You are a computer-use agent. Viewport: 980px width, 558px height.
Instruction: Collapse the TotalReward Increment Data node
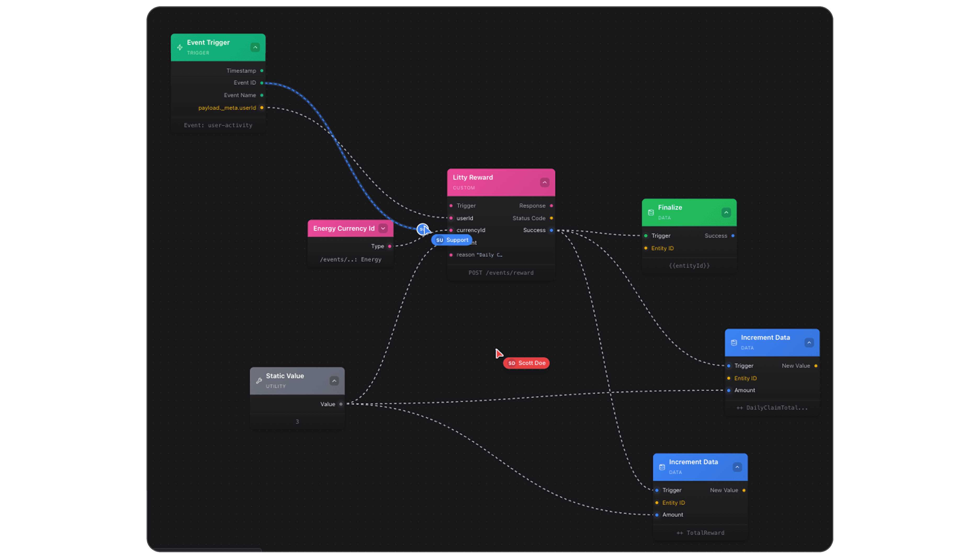click(737, 467)
